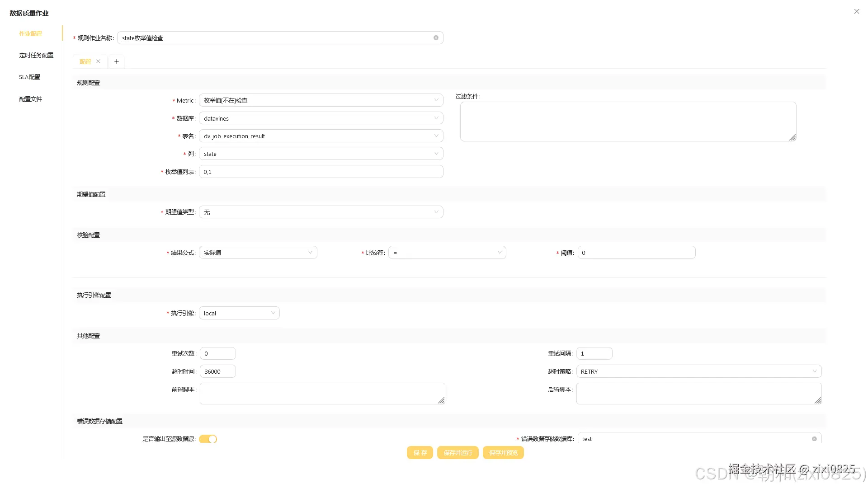Click the filter condition textarea resize handle
The width and height of the screenshot is (868, 488).
pyautogui.click(x=793, y=137)
